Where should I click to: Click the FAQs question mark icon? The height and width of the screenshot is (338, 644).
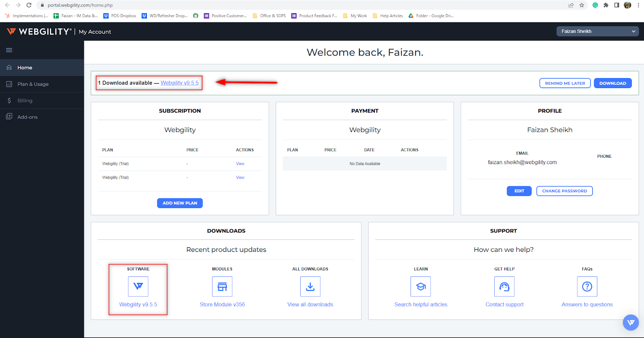pyautogui.click(x=587, y=286)
